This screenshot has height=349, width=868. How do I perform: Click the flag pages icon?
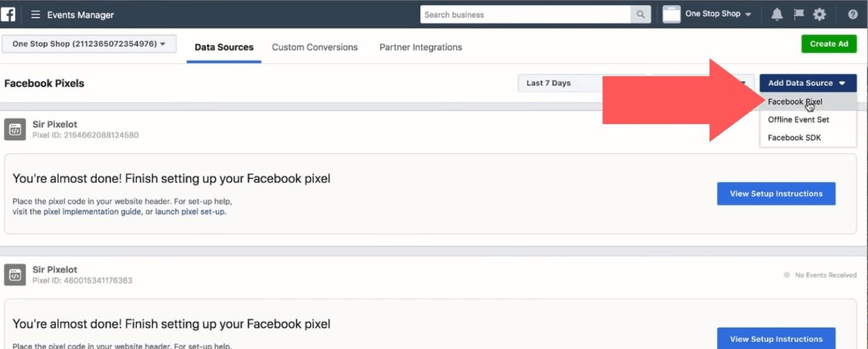tap(799, 14)
